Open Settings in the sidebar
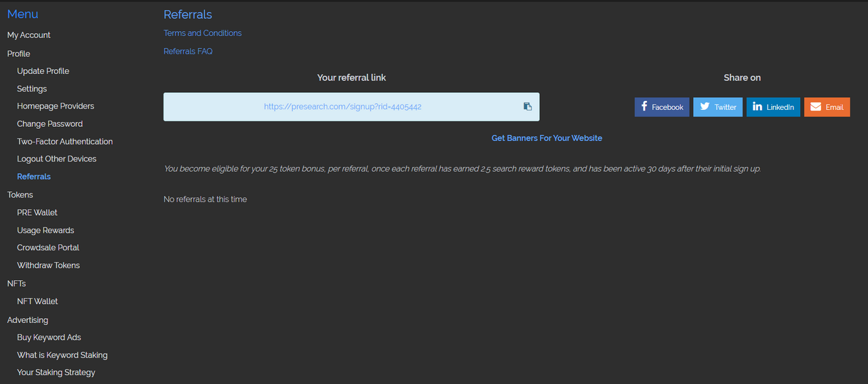This screenshot has height=384, width=868. point(32,89)
